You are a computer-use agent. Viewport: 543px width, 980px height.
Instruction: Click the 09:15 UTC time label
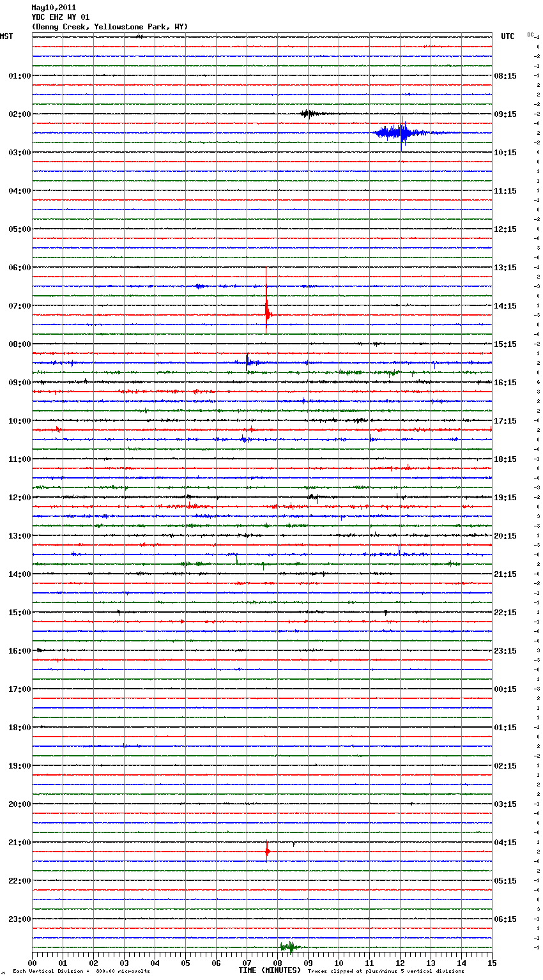(x=505, y=114)
